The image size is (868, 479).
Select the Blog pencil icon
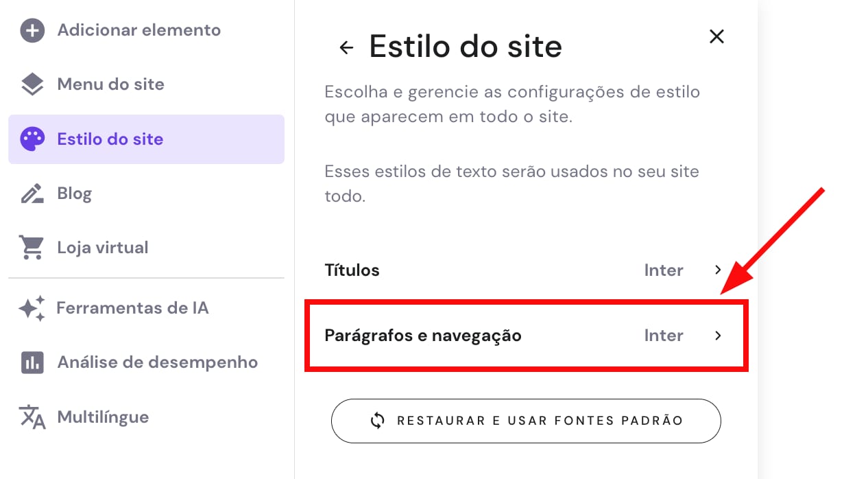pos(32,193)
